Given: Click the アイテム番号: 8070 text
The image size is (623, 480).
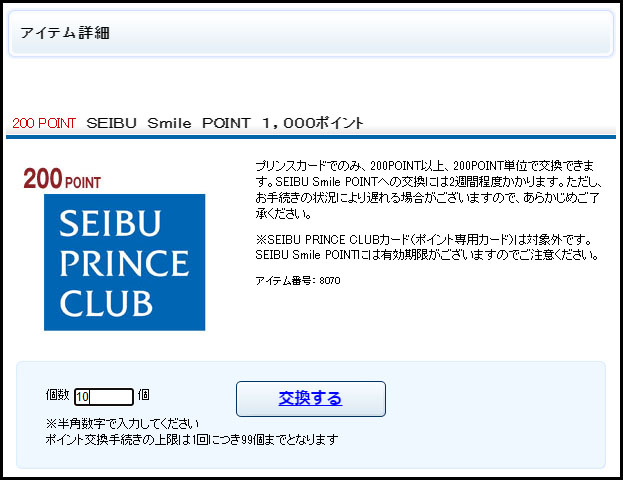Looking at the screenshot, I should pyautogui.click(x=298, y=281).
